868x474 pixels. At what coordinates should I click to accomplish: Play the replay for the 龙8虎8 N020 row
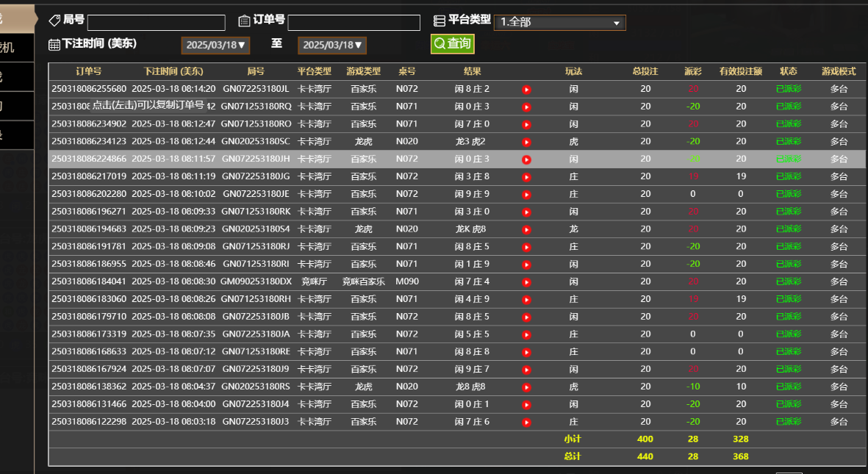[x=526, y=387]
